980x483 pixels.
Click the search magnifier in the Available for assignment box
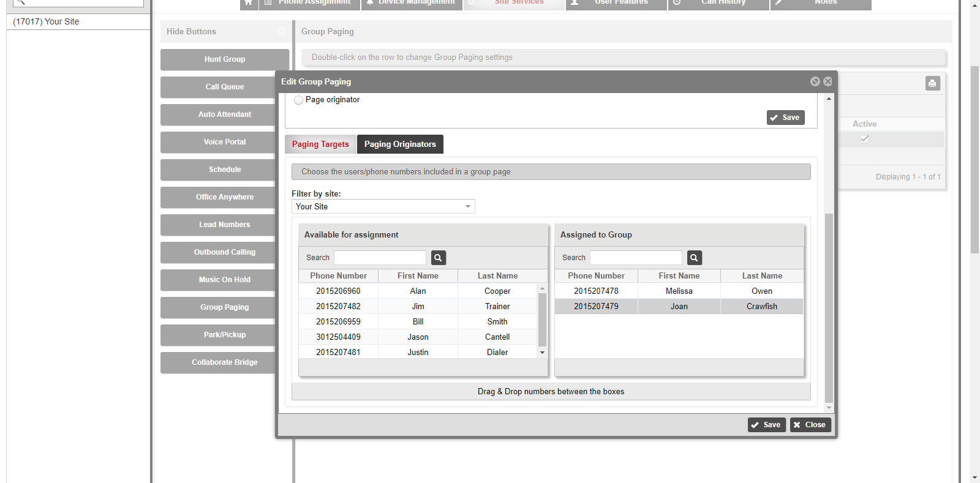pos(438,258)
